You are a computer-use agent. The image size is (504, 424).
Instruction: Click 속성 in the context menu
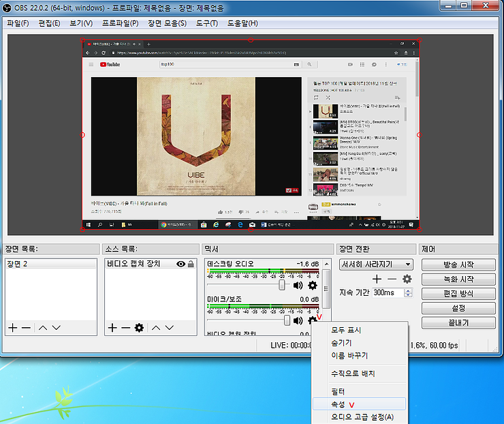click(x=360, y=404)
